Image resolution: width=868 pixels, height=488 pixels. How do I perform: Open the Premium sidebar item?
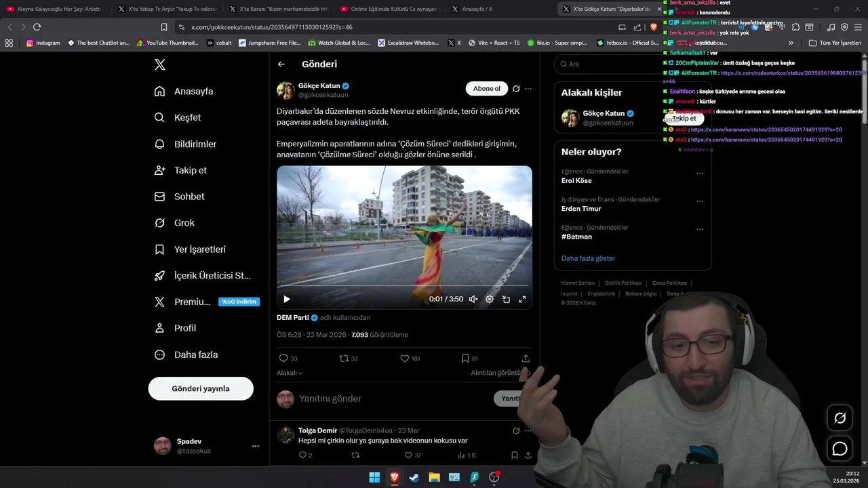coord(206,302)
